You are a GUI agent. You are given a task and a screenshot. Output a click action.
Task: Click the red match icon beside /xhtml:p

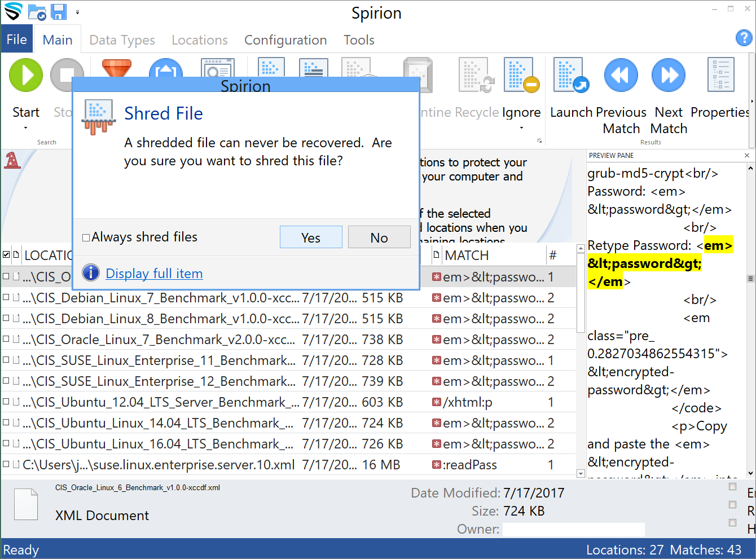pos(436,402)
